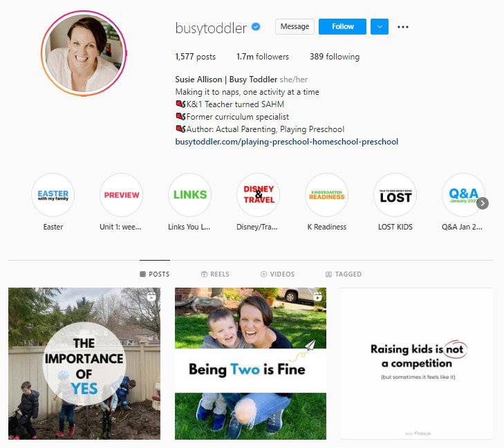Image resolution: width=504 pixels, height=448 pixels.
Task: Switch to the Tagged tab
Action: [344, 274]
